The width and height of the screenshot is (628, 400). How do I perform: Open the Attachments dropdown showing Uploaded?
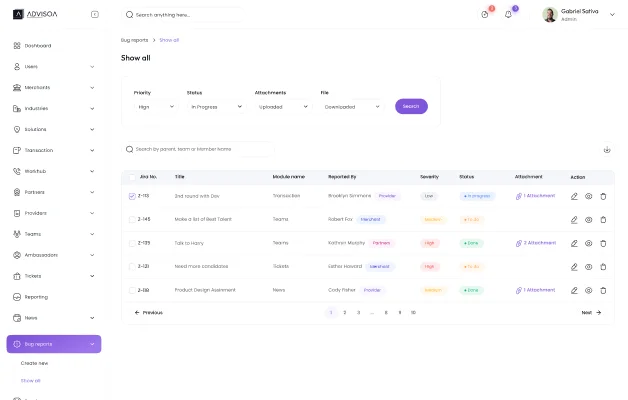tap(283, 107)
